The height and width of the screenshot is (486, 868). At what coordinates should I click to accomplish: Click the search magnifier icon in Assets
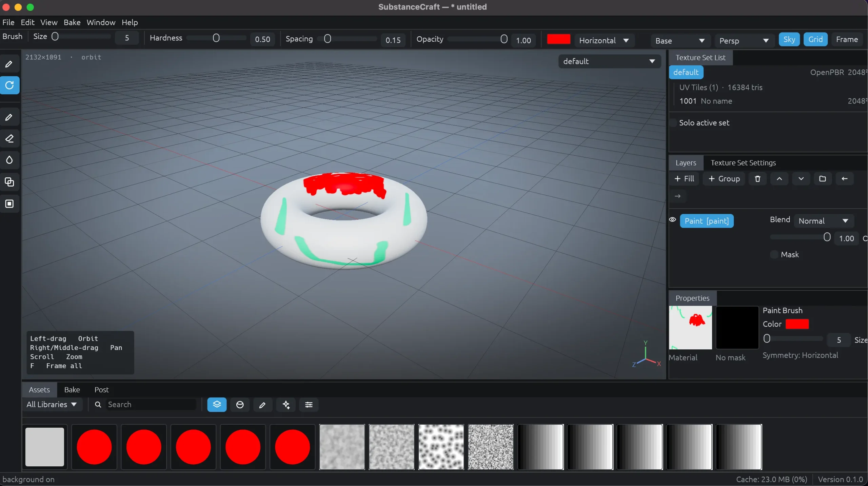tap(98, 405)
